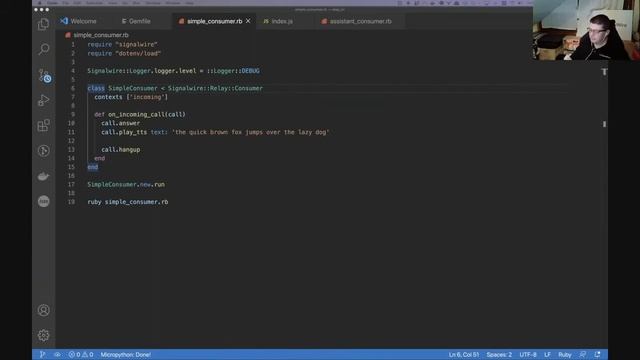Open the Accounts menu icon
This screenshot has height=360, width=640.
coord(44,310)
